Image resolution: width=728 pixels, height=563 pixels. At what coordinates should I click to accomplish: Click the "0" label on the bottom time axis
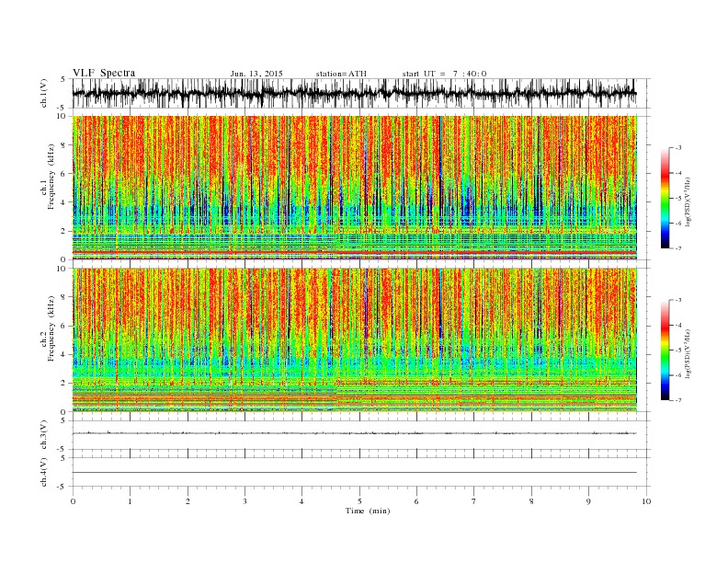(73, 501)
